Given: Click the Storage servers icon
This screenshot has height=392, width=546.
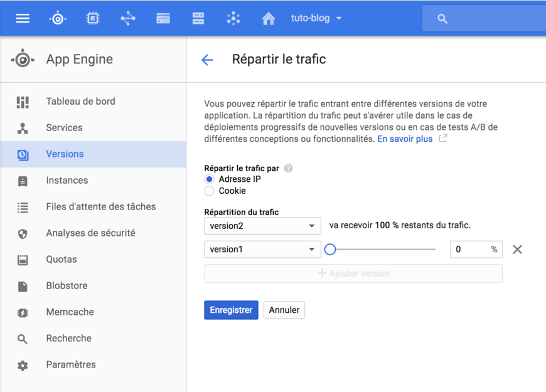Looking at the screenshot, I should click(198, 18).
